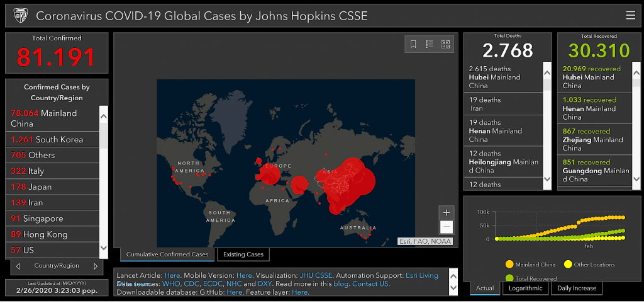Select Singapore row with 91 cases
The width and height of the screenshot is (644, 303).
click(x=52, y=219)
